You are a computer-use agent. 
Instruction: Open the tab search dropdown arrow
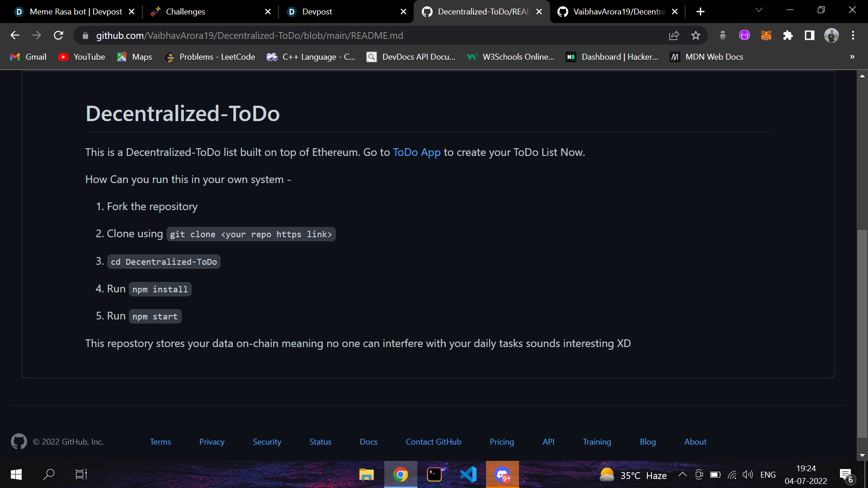759,10
